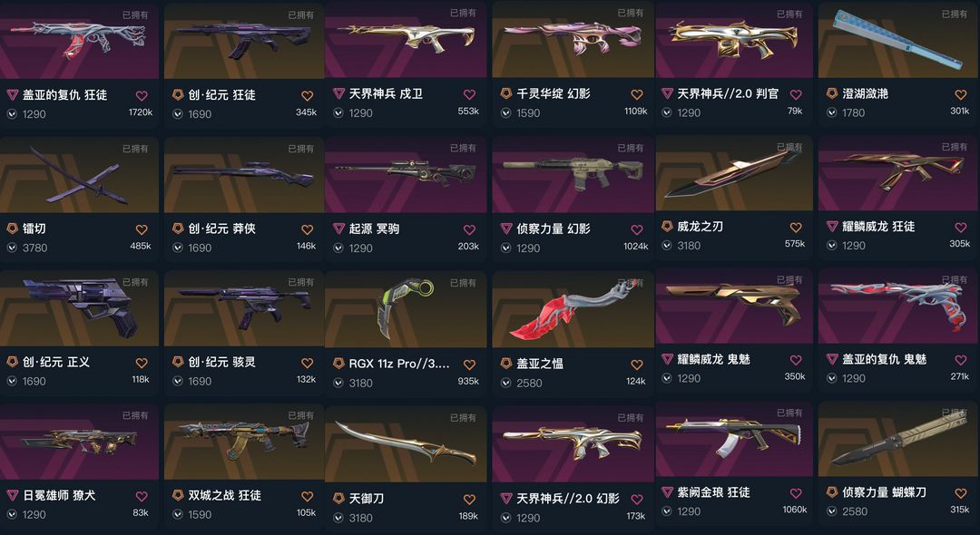Click the currency icon beside 3780 price
The width and height of the screenshot is (980, 535).
[x=12, y=248]
